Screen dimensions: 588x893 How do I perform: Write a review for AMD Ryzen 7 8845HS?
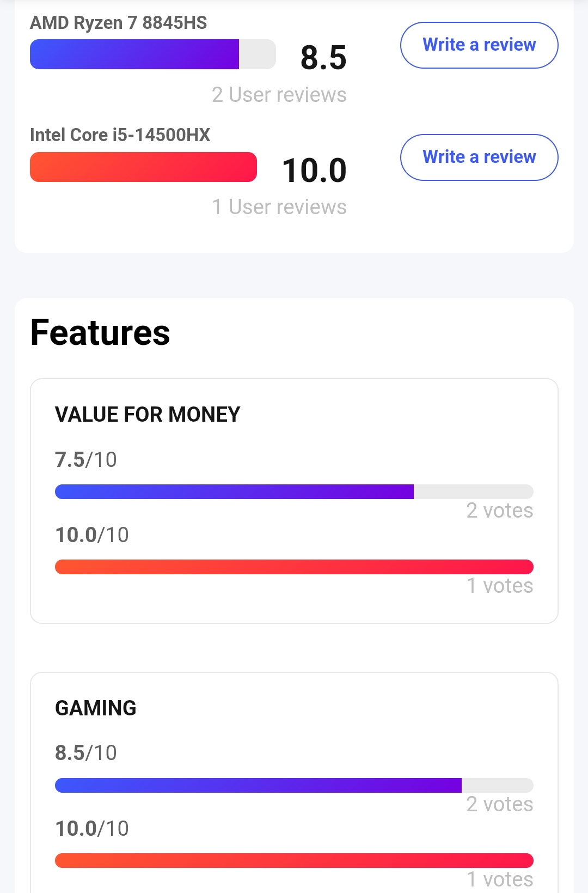(479, 45)
